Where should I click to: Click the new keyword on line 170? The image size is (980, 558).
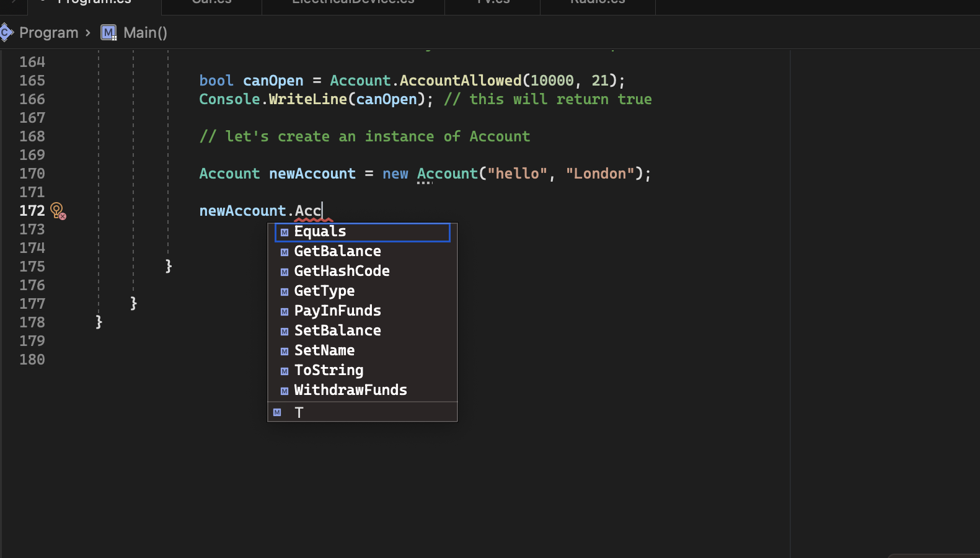pos(395,174)
